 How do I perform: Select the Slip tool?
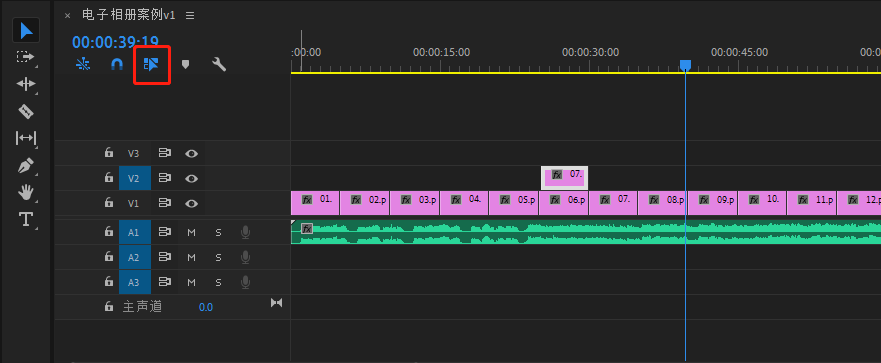tap(26, 138)
